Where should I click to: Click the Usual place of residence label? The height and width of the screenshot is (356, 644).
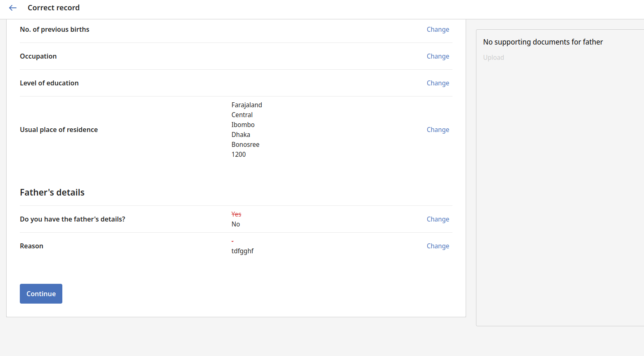coord(59,130)
